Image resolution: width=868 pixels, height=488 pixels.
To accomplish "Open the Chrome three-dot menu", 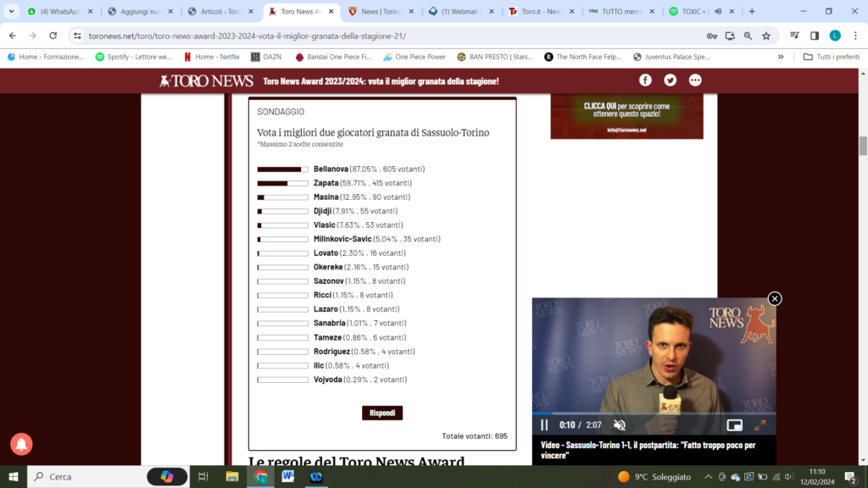I will 855,36.
